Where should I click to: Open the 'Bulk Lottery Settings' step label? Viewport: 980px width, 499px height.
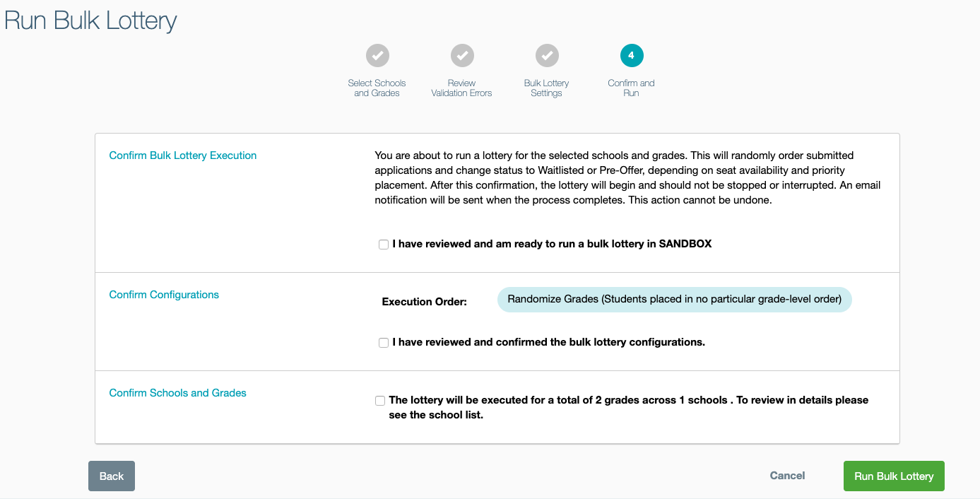546,88
